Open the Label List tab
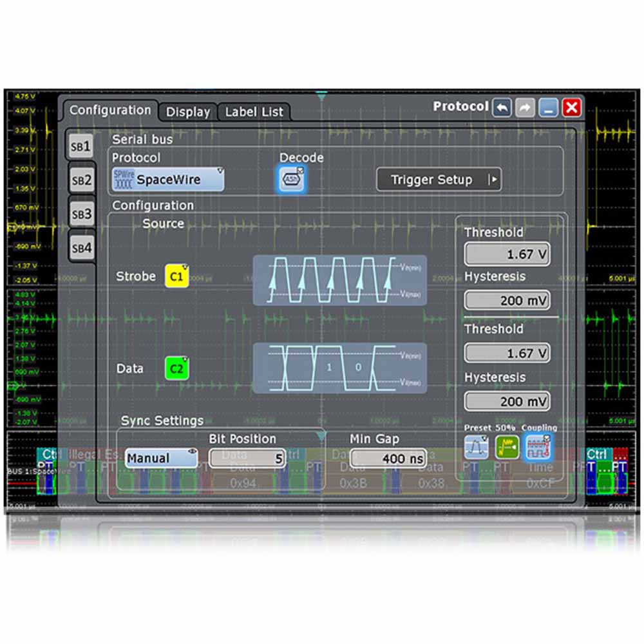 tap(254, 112)
